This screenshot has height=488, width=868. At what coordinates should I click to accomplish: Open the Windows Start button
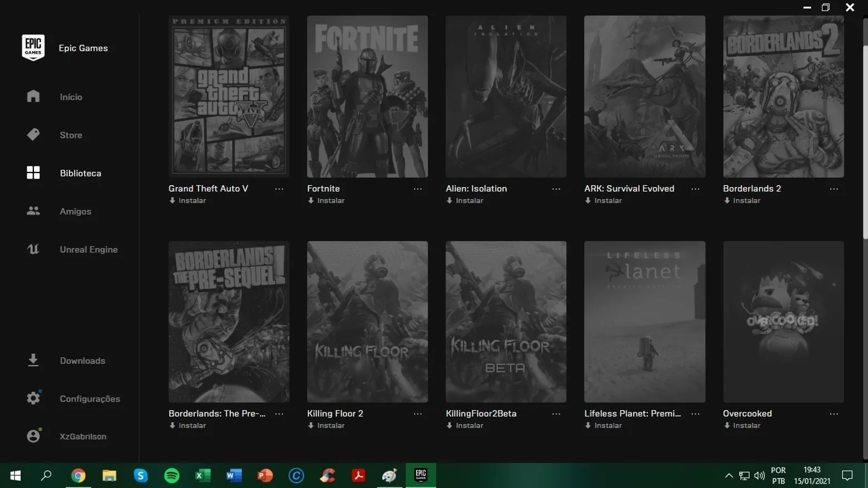pos(16,476)
